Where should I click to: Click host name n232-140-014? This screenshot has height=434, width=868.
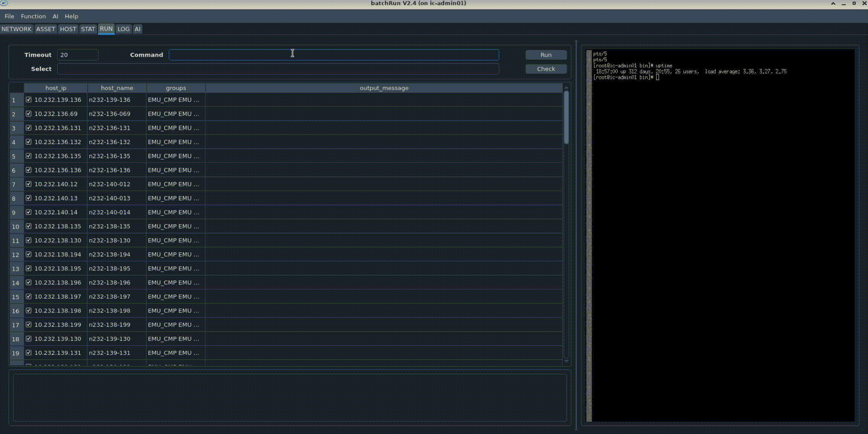point(110,212)
